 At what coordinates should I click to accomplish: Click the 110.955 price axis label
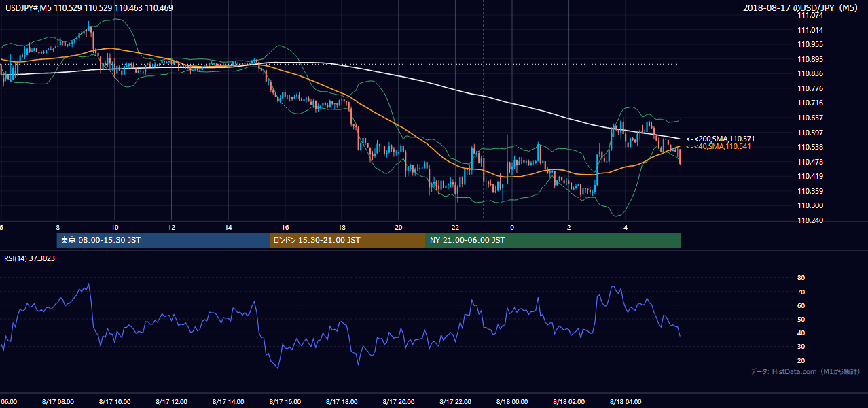[810, 44]
